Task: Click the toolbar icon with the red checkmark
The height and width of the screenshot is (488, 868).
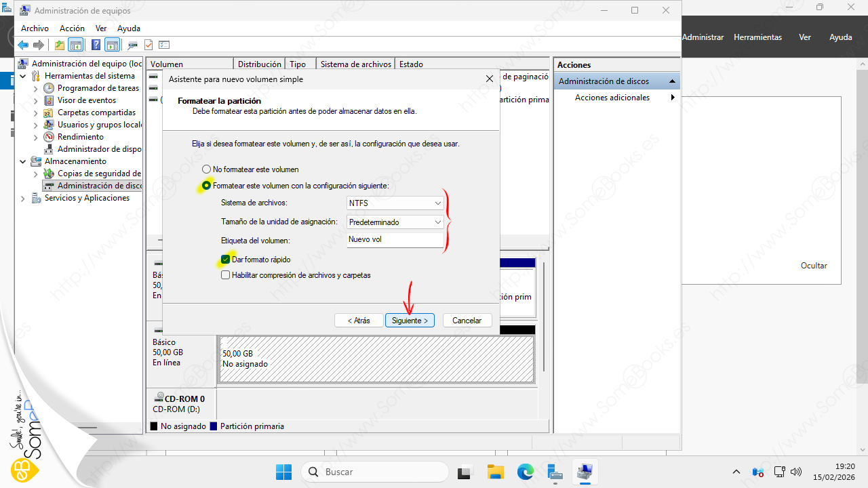Action: pos(149,45)
